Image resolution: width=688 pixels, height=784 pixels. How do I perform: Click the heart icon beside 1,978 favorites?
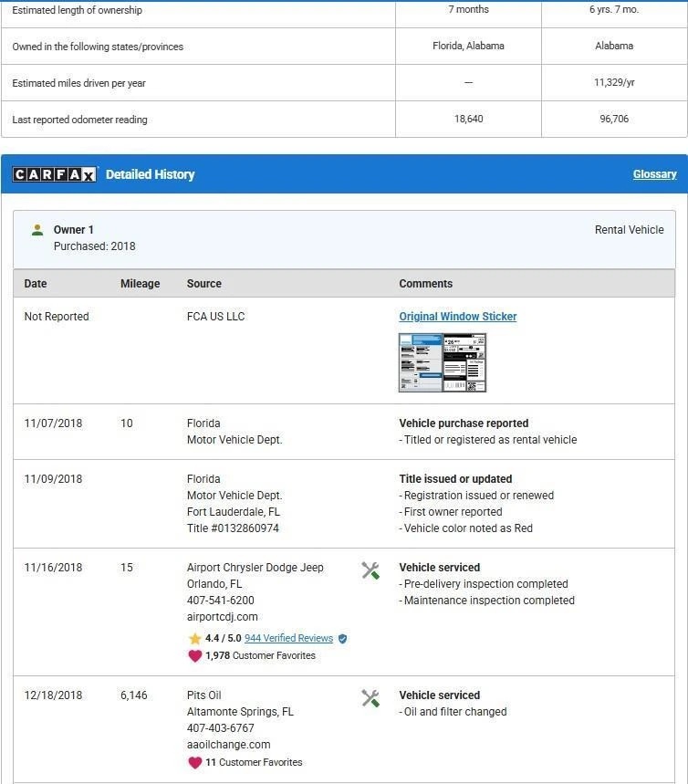194,655
